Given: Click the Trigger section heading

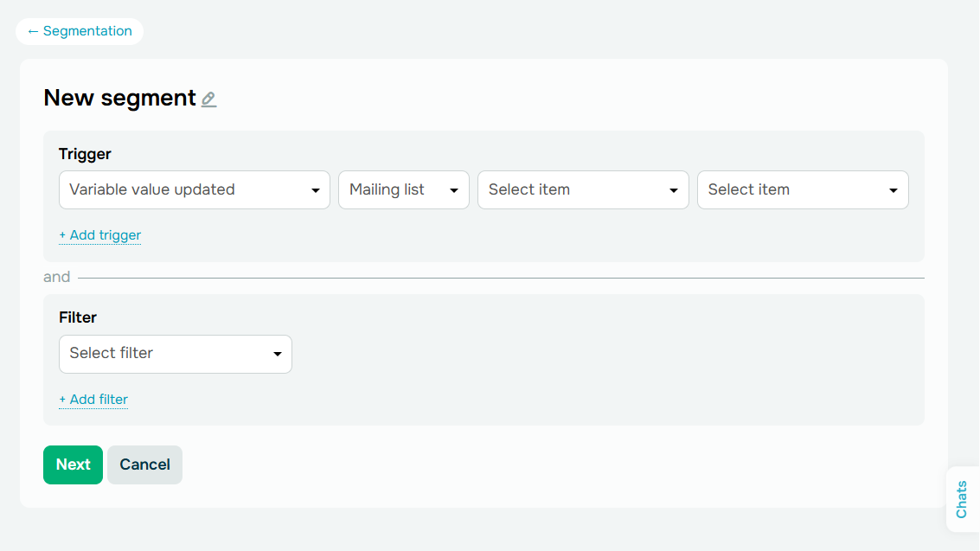Looking at the screenshot, I should (85, 154).
